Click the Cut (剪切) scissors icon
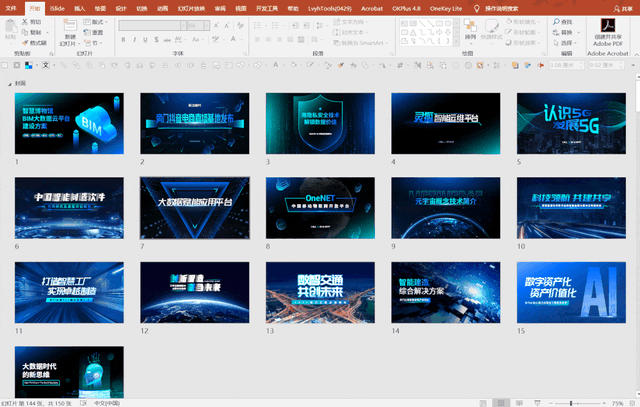640x407 pixels. coord(25,22)
